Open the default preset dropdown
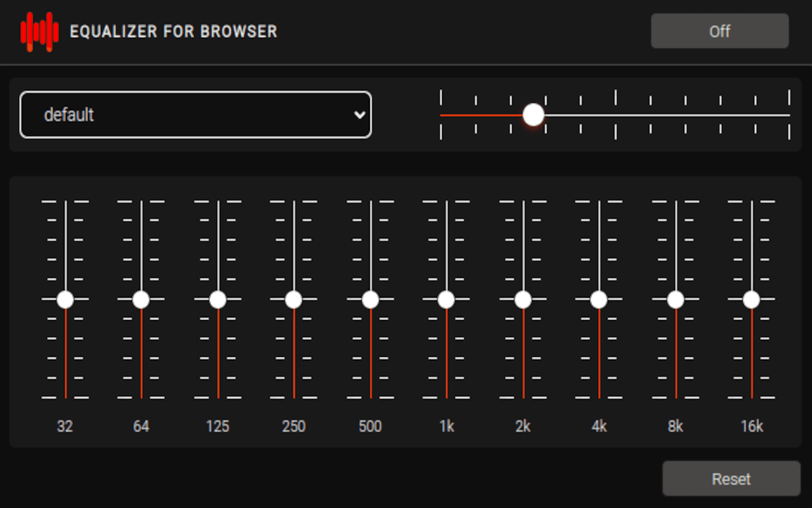The image size is (812, 508). tap(195, 115)
